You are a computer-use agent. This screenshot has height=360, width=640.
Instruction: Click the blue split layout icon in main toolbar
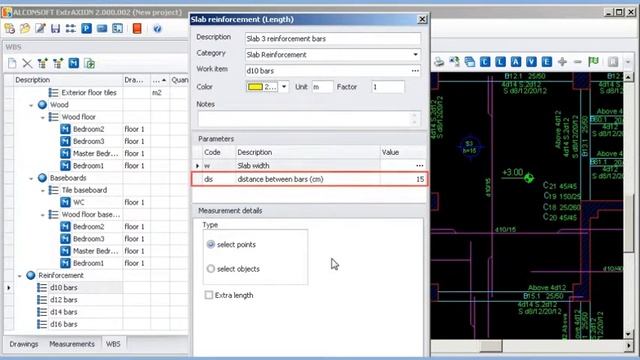(117, 29)
